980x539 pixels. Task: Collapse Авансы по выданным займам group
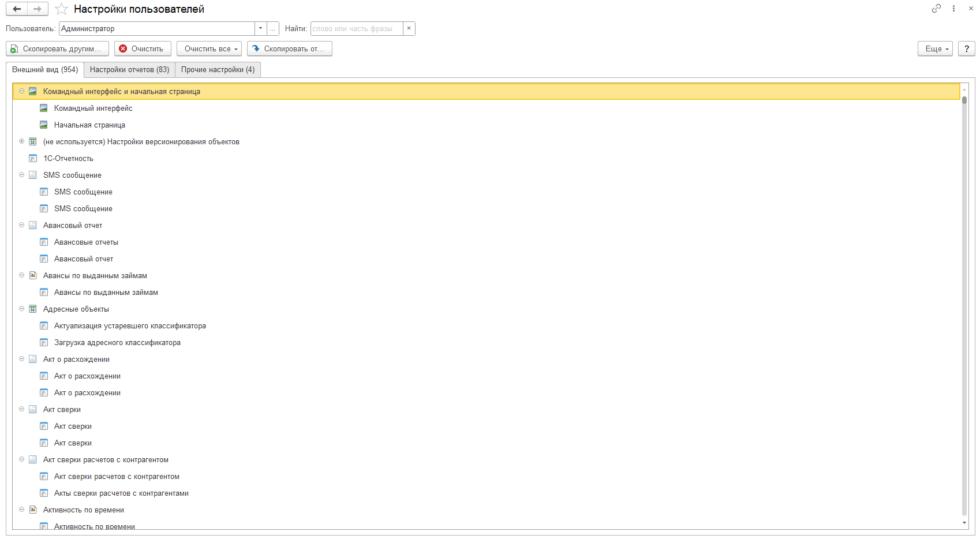(21, 275)
